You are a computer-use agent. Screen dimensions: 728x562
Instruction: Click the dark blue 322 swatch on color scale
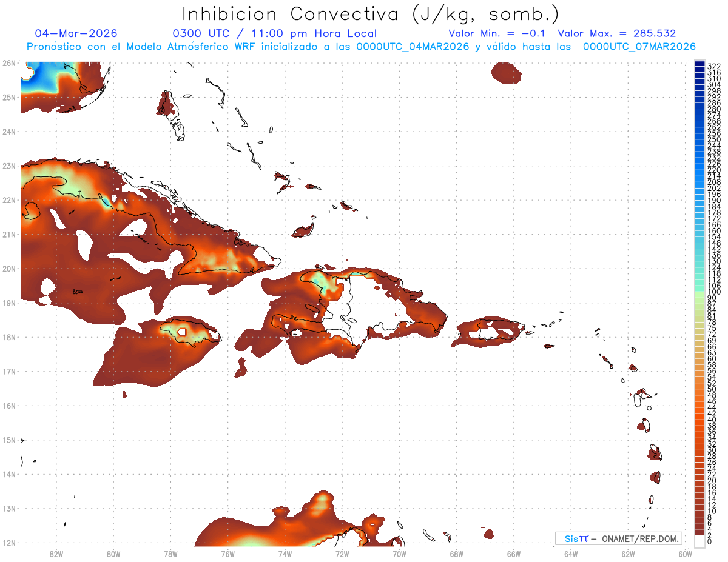[699, 65]
